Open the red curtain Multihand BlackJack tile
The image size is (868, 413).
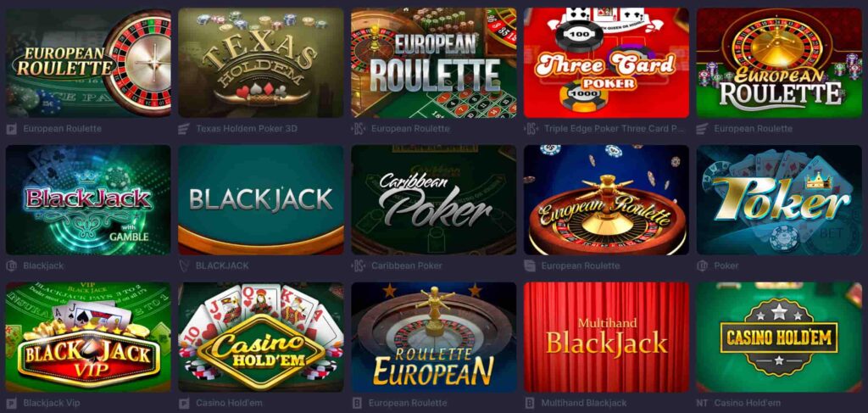click(606, 338)
